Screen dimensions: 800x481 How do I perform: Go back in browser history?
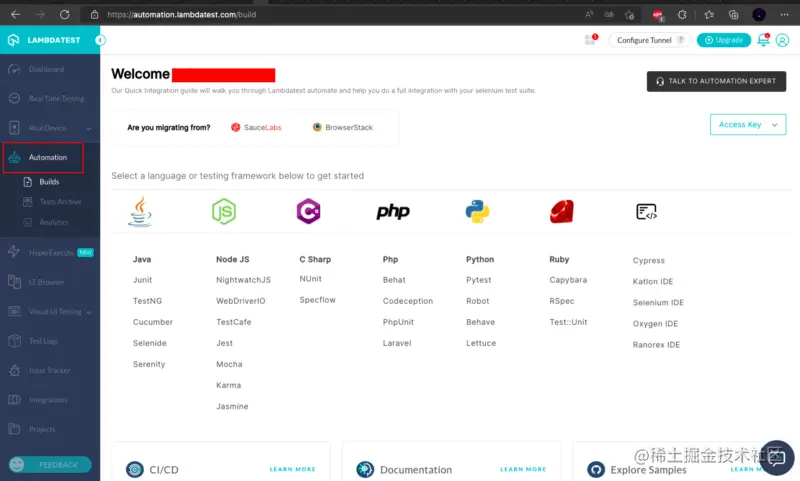coord(15,14)
